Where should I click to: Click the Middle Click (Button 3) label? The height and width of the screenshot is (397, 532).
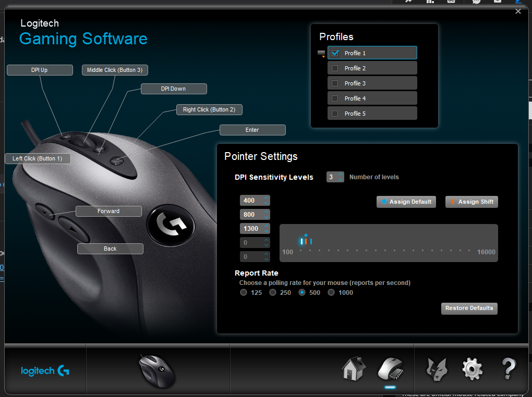click(115, 70)
